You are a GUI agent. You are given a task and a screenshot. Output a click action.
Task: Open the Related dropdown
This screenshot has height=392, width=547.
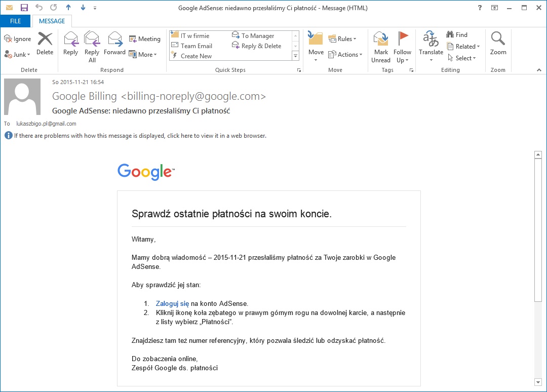pyautogui.click(x=463, y=47)
